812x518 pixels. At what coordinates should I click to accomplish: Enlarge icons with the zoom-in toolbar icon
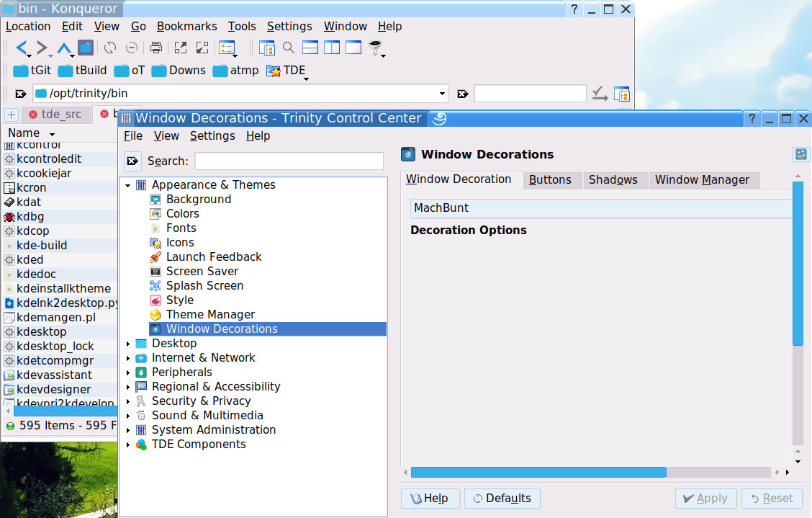181,47
